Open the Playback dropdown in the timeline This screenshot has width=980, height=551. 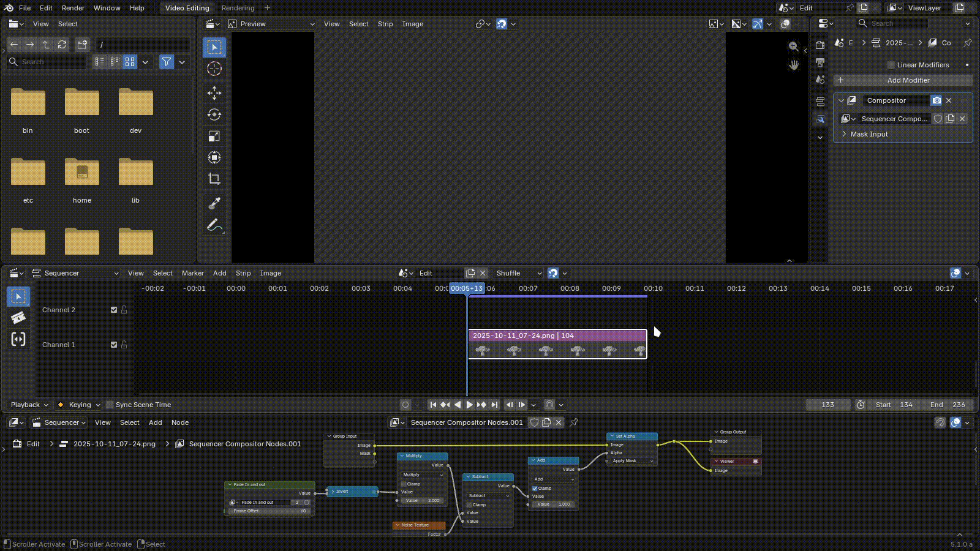(x=29, y=405)
